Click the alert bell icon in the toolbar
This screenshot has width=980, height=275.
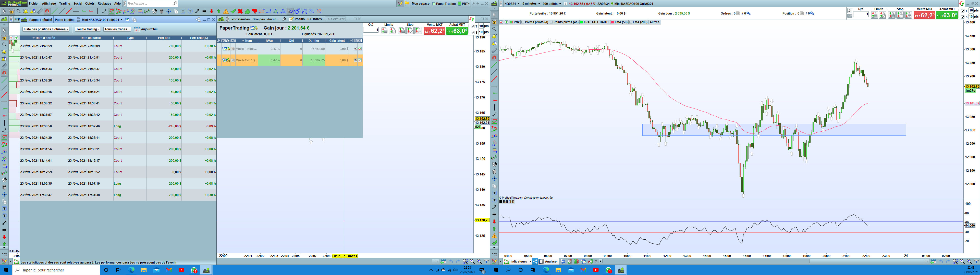tap(26, 11)
